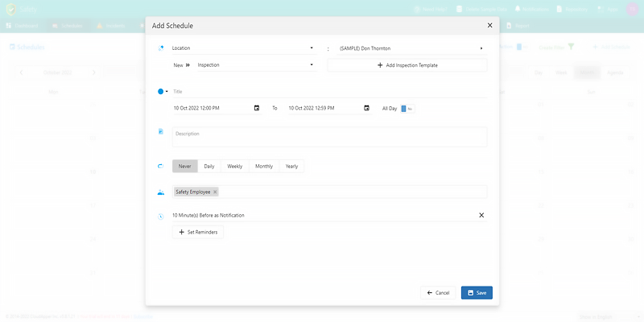Delete the 10 Minute(s) Before reminder
Image resolution: width=644 pixels, height=322 pixels.
pos(481,215)
